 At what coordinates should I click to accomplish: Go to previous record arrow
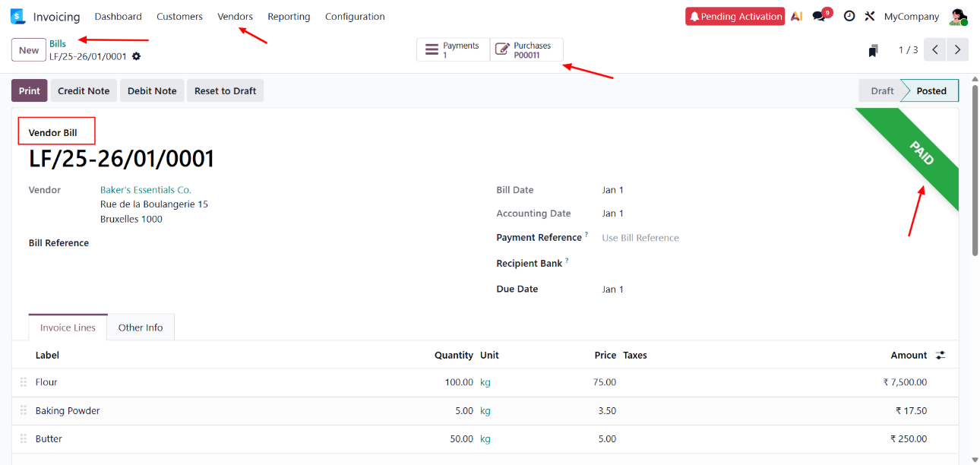pyautogui.click(x=935, y=50)
